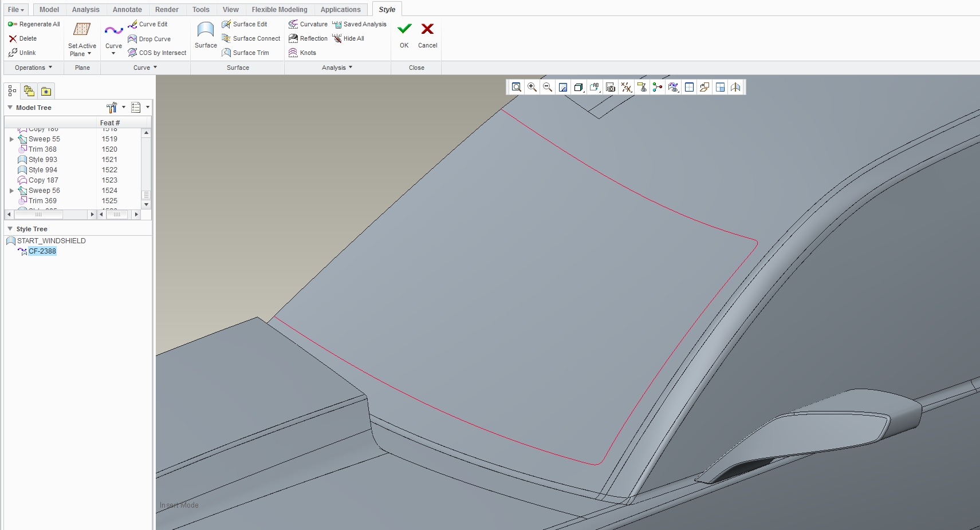Open the view manager camera icon
The width and height of the screenshot is (980, 530).
point(611,87)
